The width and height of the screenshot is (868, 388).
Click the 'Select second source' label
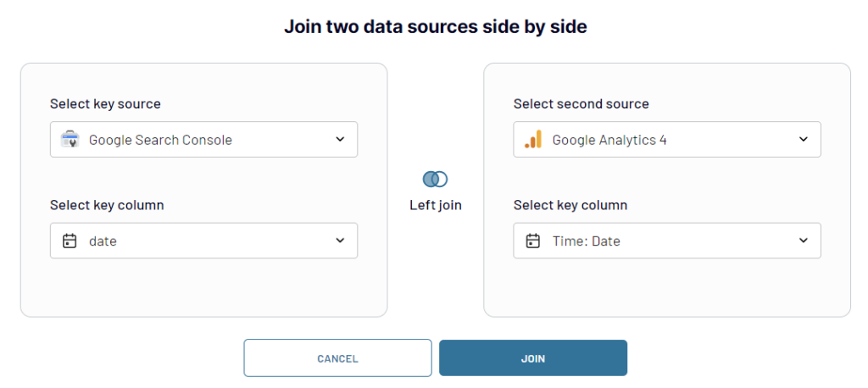(x=581, y=104)
